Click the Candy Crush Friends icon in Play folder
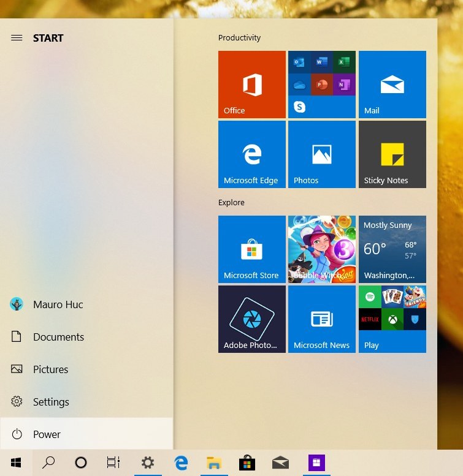Image resolution: width=463 pixels, height=476 pixels. 415,297
